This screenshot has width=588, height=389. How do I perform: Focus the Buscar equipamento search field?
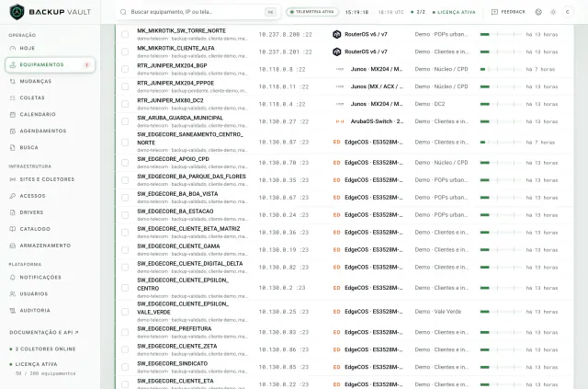(198, 12)
